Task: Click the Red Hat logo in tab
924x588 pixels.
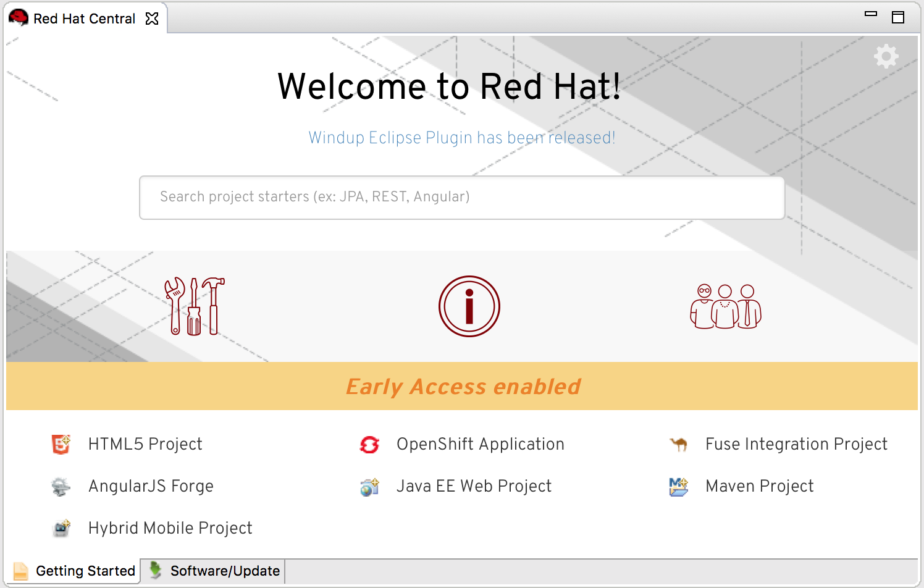Action: coord(19,17)
